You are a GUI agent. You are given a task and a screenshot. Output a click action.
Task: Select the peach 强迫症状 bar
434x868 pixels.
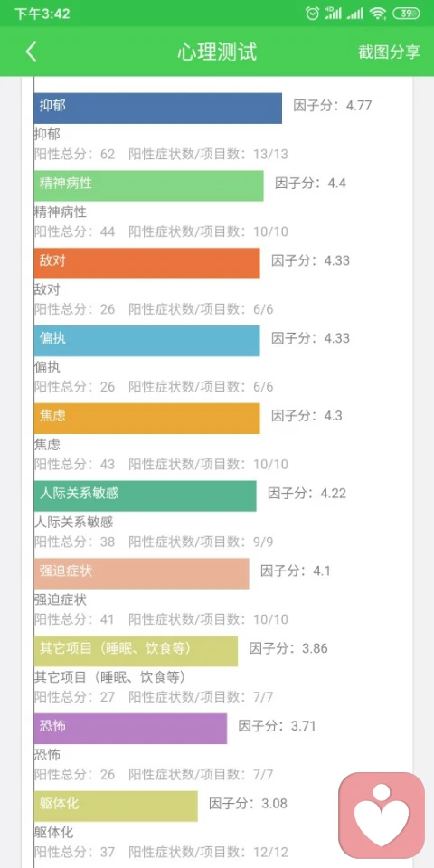pos(141,573)
